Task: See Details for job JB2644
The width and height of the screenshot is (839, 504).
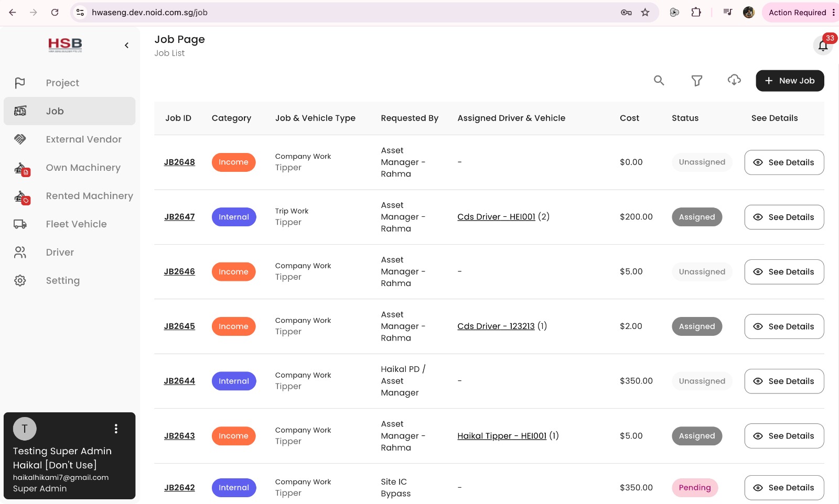Action: (784, 381)
